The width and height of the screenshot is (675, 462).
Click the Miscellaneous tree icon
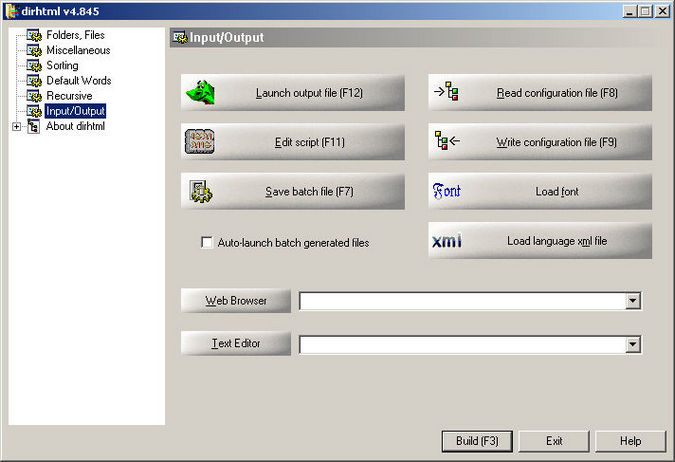pyautogui.click(x=34, y=50)
